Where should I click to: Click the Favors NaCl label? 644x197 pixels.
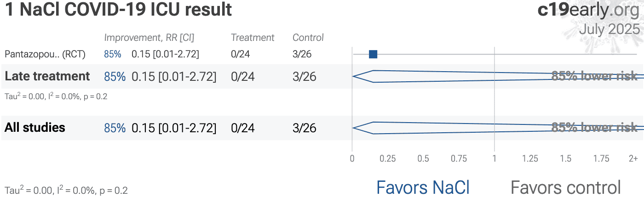423,187
